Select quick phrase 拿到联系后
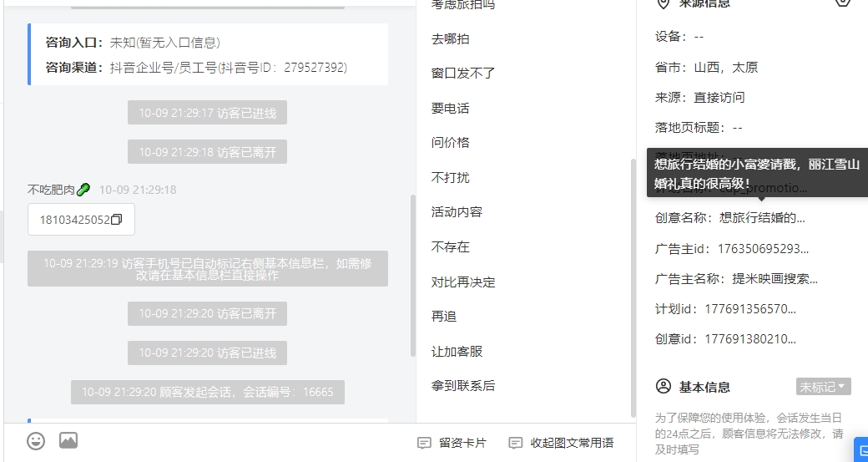 pyautogui.click(x=463, y=386)
